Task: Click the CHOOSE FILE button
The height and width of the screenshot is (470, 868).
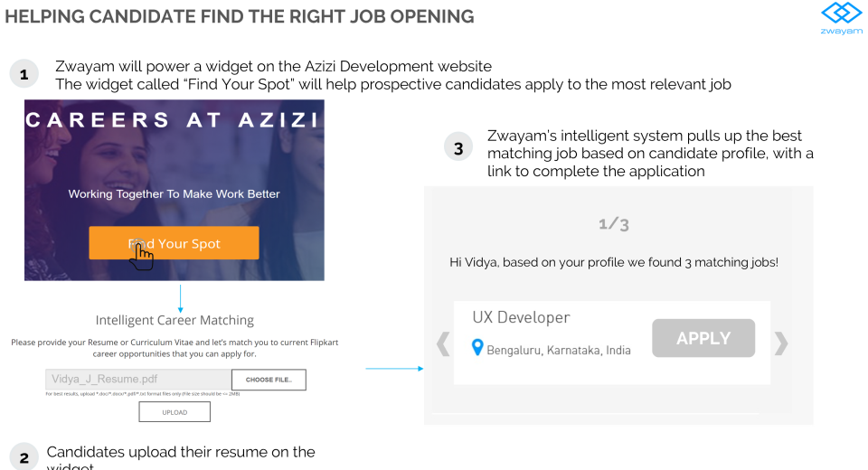Action: tap(269, 380)
